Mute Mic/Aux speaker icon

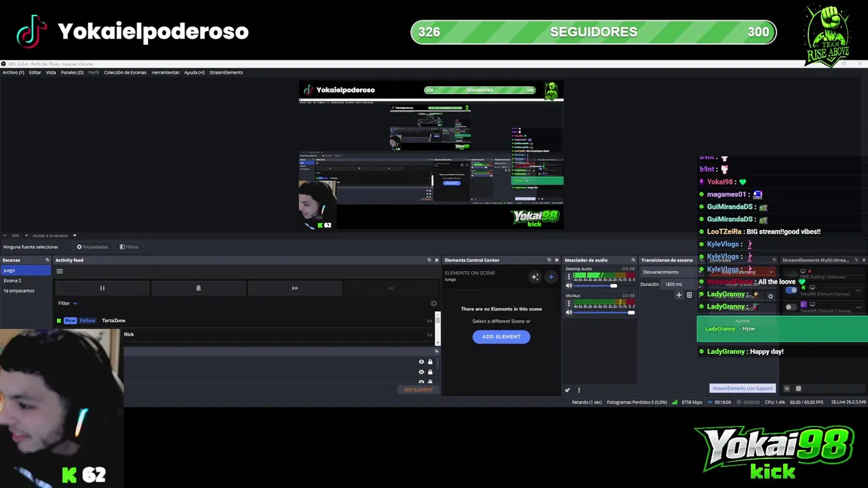tap(569, 312)
